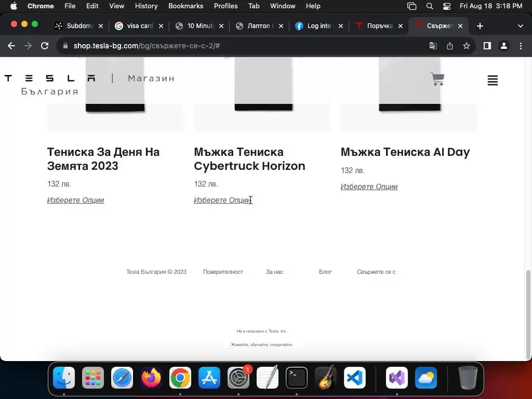Click the Tesla България logo
The image size is (532, 399).
click(49, 84)
